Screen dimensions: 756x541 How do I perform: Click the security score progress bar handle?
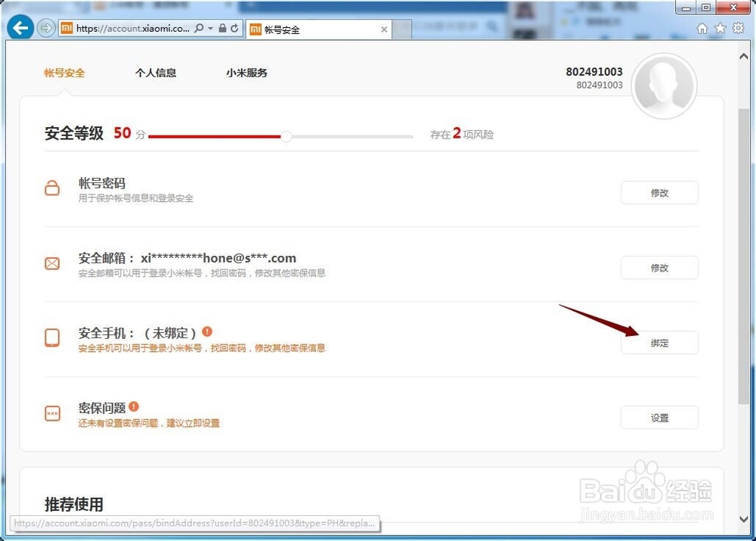pyautogui.click(x=286, y=137)
